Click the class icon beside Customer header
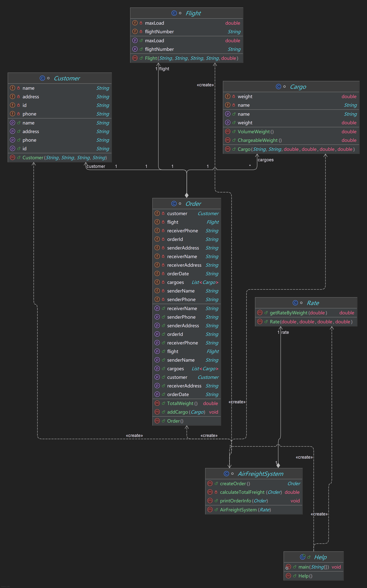Screen dimensions: 367x588 (x=42, y=78)
